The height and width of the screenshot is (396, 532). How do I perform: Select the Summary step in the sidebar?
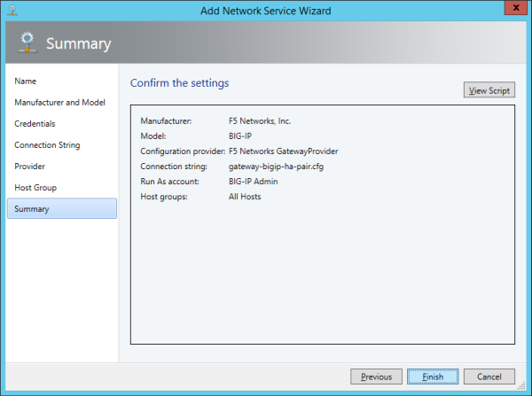[x=32, y=209]
